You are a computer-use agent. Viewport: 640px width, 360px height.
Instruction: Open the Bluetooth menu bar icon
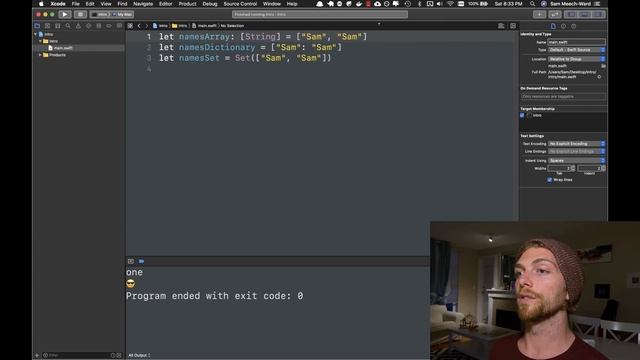click(419, 4)
